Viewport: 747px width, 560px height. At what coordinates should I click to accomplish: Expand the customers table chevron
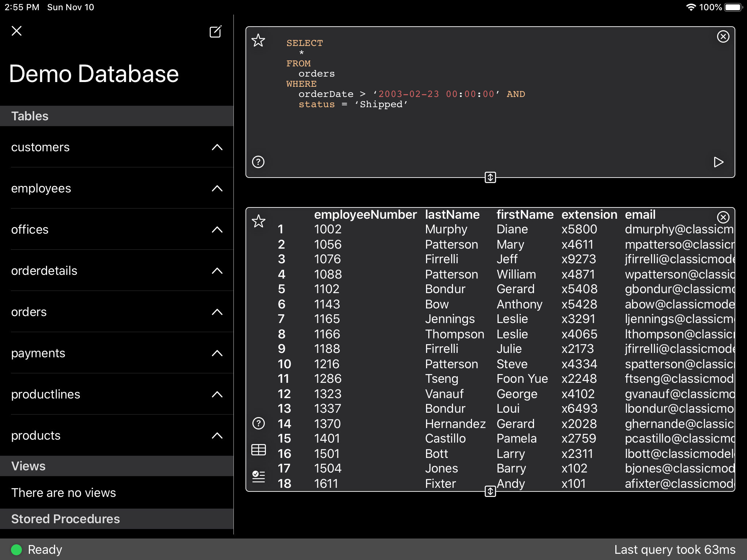[x=217, y=147]
